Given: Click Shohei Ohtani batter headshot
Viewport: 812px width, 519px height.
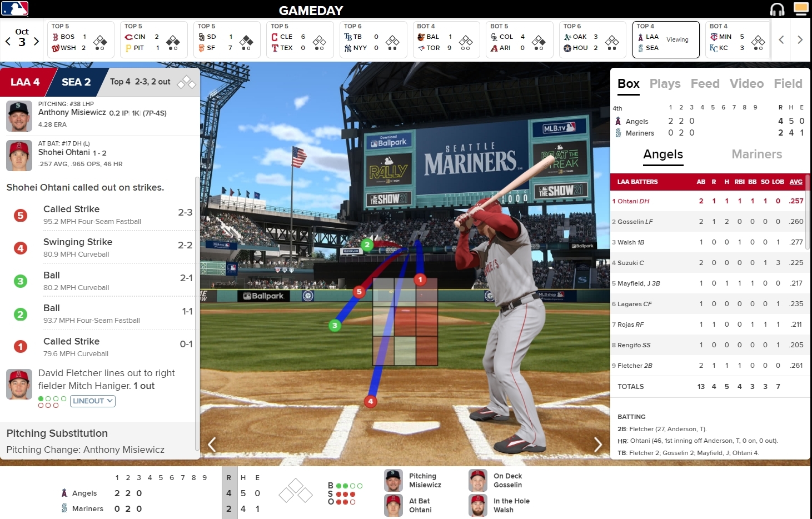Looking at the screenshot, I should pos(19,156).
